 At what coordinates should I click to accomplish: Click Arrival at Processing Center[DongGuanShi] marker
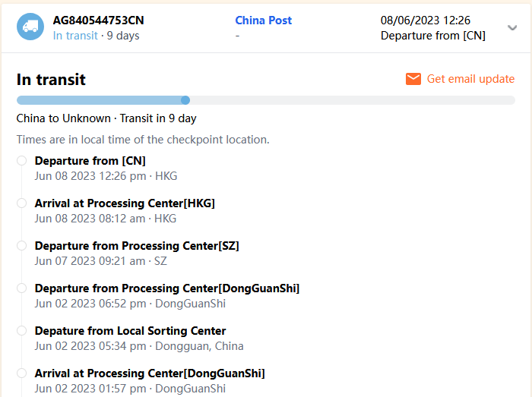[21, 373]
